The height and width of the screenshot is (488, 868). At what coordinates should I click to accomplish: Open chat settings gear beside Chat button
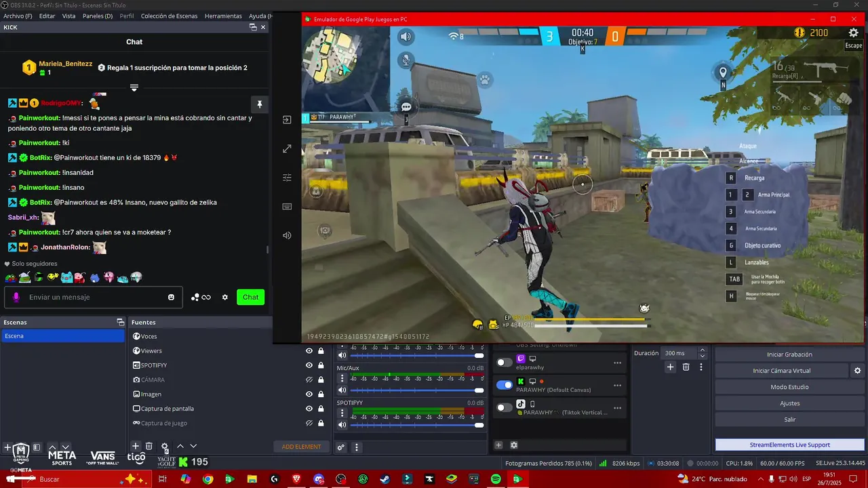click(x=225, y=298)
